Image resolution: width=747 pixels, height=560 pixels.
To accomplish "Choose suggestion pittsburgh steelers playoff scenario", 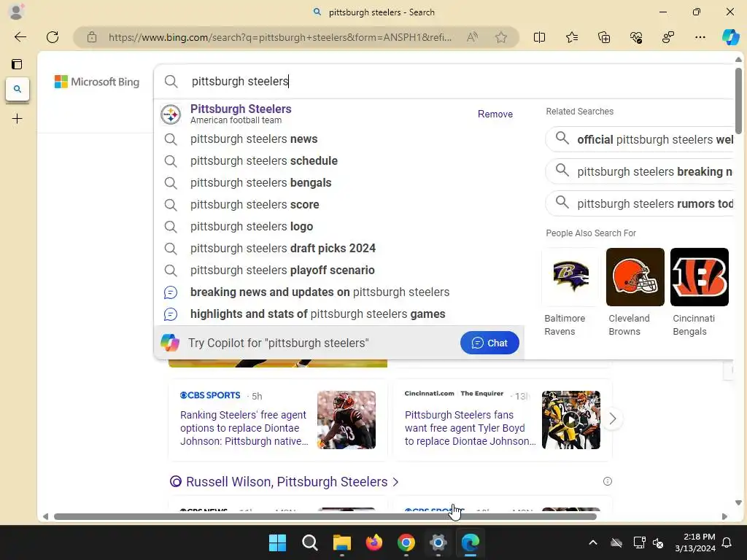I will 339,271.
